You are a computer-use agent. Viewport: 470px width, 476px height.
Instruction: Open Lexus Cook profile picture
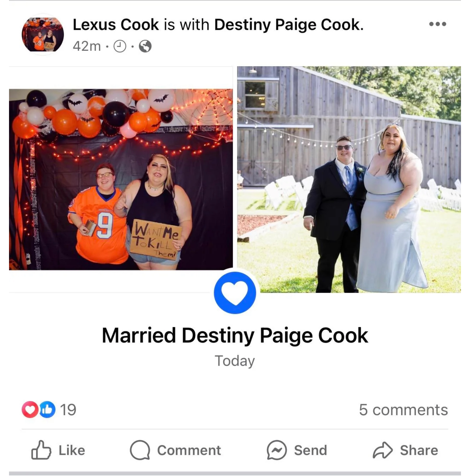pos(43,34)
